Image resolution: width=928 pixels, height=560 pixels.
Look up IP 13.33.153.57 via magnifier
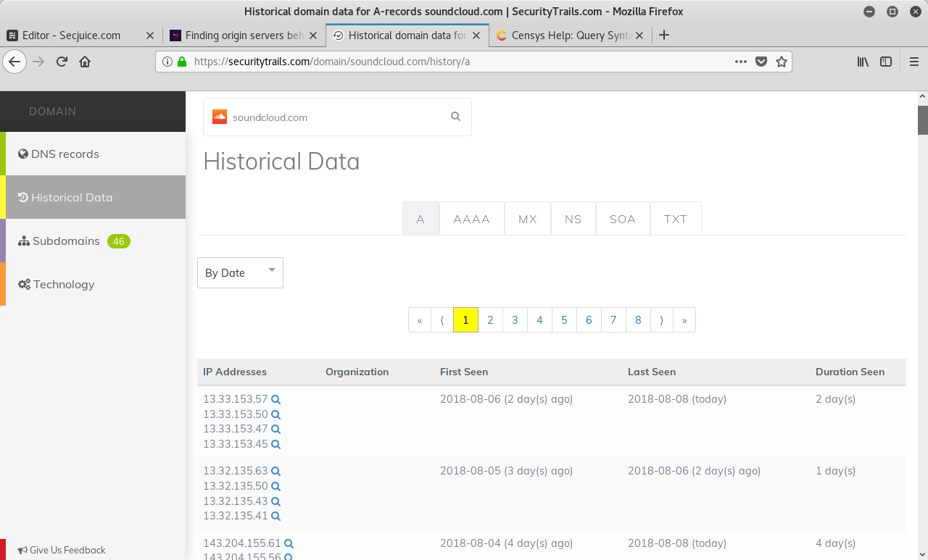point(275,399)
